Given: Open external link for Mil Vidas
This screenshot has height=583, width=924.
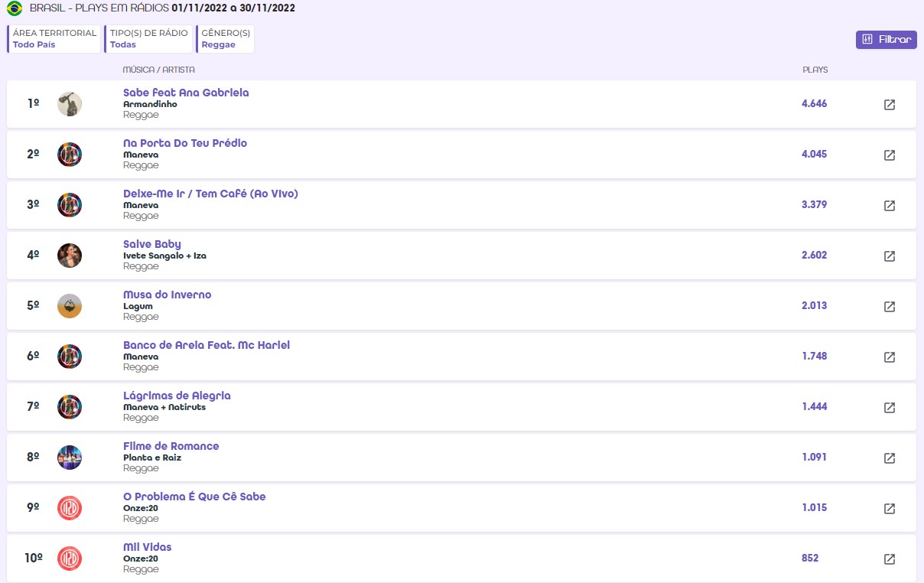Looking at the screenshot, I should click(890, 559).
